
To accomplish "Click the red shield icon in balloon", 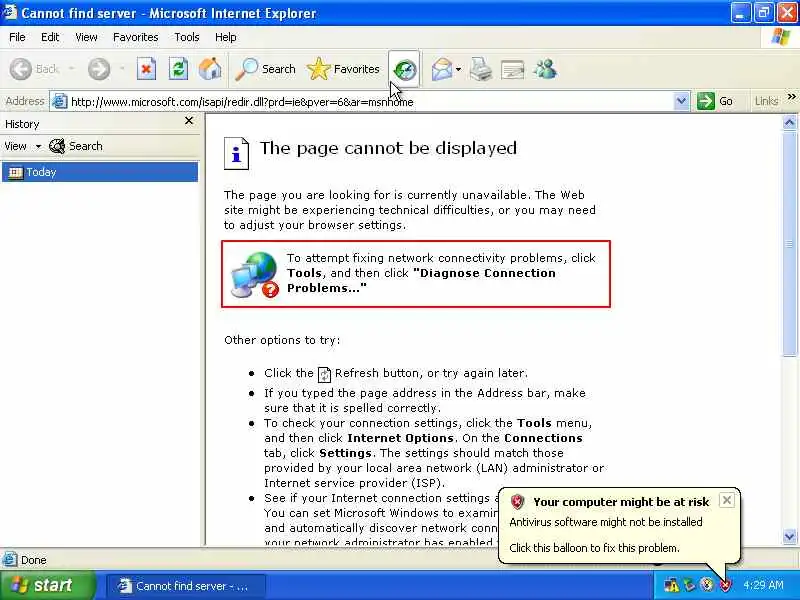I will point(517,502).
